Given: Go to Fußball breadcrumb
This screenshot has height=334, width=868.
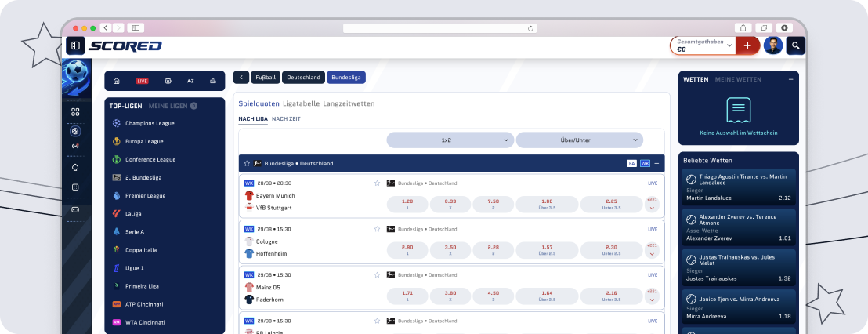Looking at the screenshot, I should 266,78.
